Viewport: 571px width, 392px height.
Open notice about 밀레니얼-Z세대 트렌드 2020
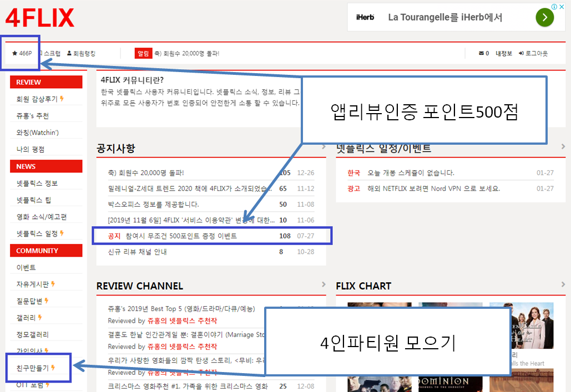pyautogui.click(x=190, y=189)
